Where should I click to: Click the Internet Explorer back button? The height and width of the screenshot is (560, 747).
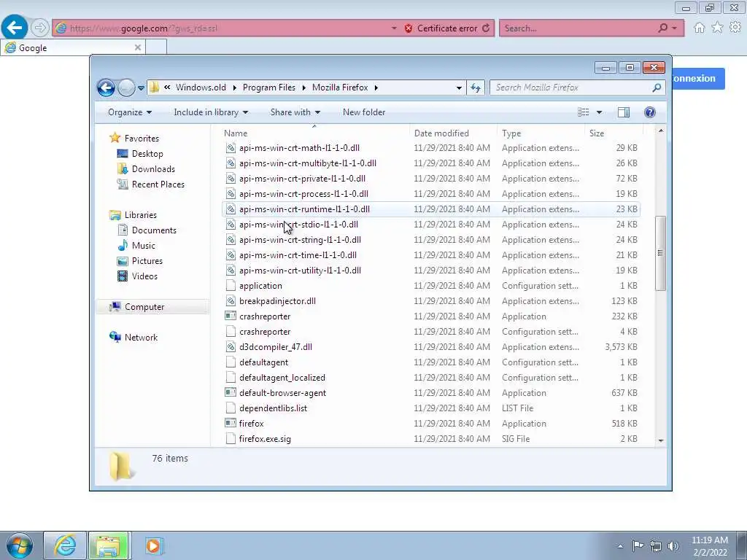[x=15, y=28]
